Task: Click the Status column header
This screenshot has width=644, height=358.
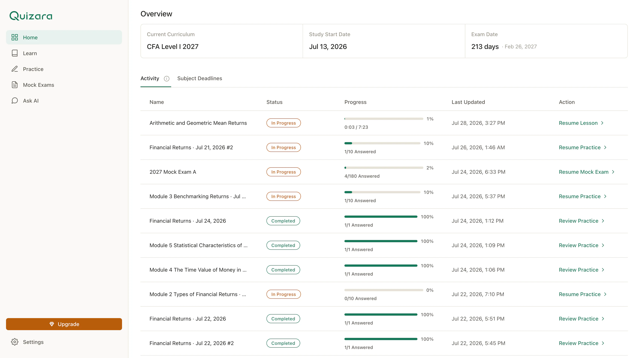Action: 274,102
